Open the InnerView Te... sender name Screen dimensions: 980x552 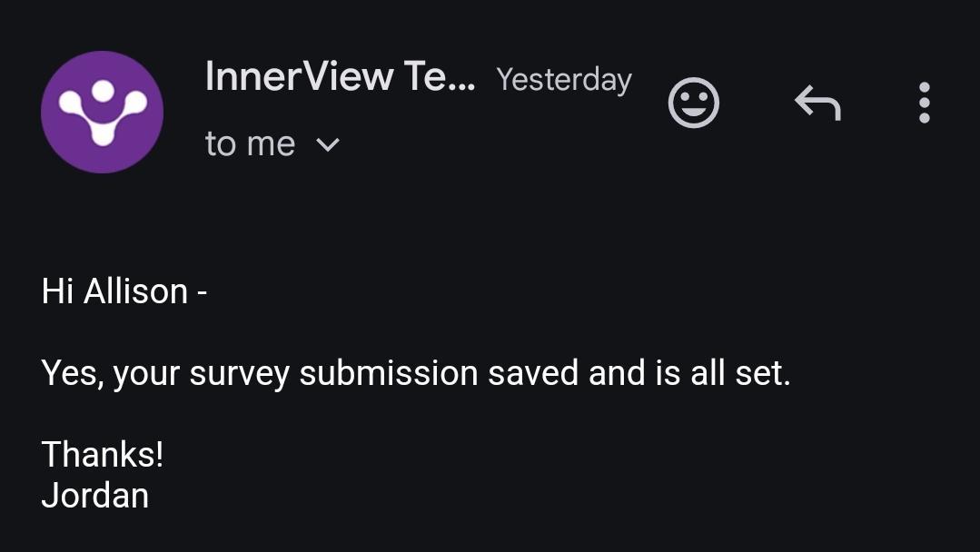point(340,76)
